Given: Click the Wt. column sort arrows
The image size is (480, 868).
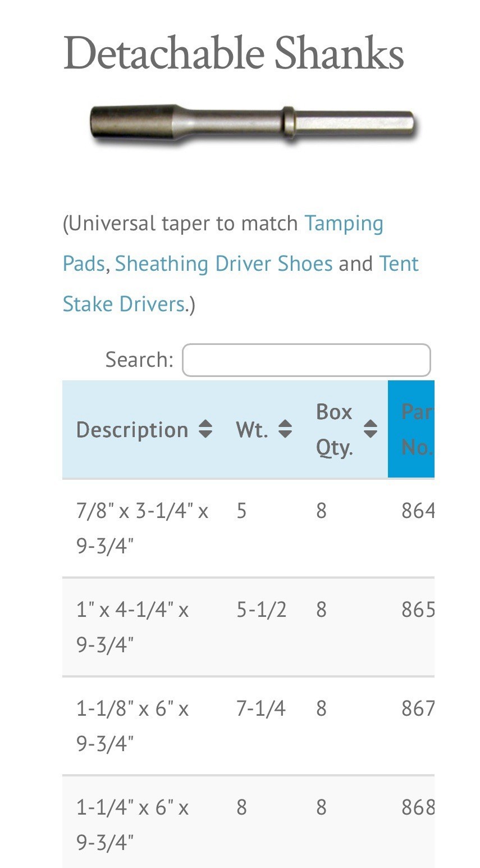Looking at the screenshot, I should (285, 429).
